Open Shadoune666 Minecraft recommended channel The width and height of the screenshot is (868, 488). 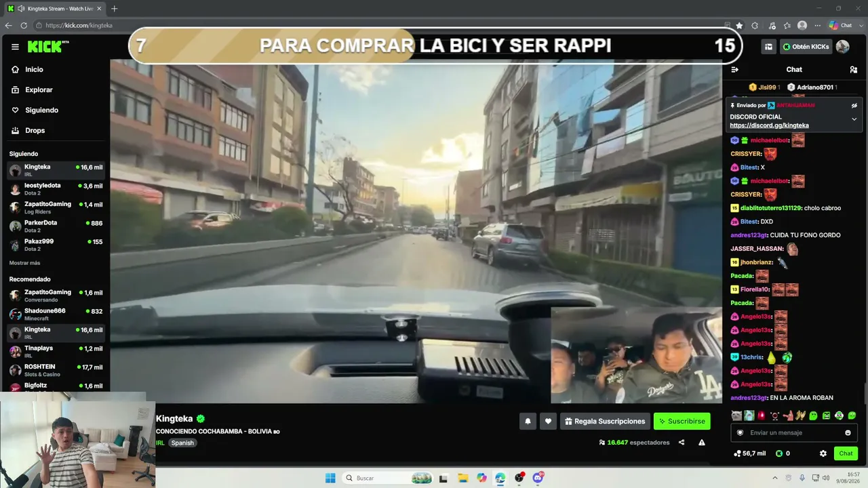click(x=55, y=314)
